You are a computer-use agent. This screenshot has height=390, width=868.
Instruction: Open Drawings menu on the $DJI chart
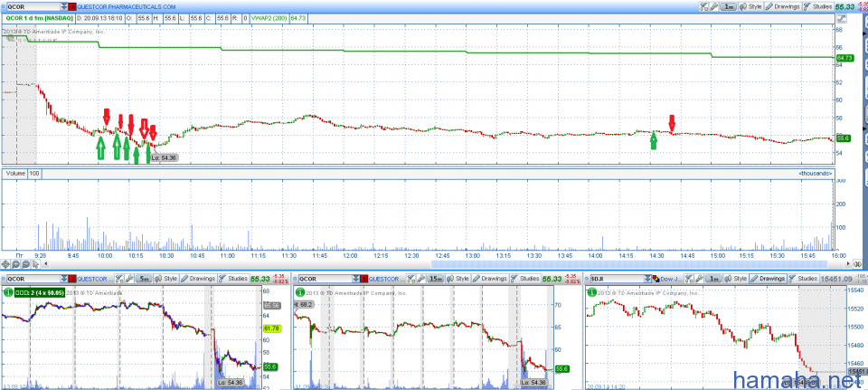tap(768, 279)
